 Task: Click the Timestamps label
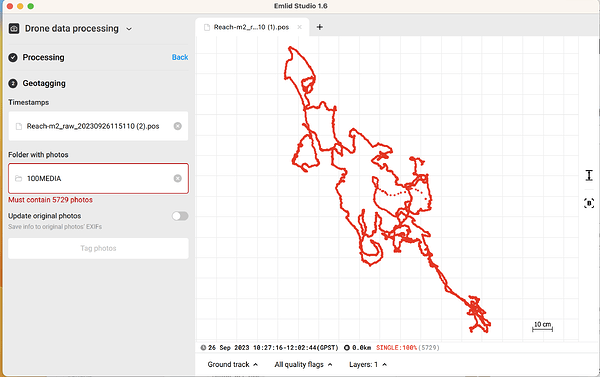pyautogui.click(x=29, y=103)
